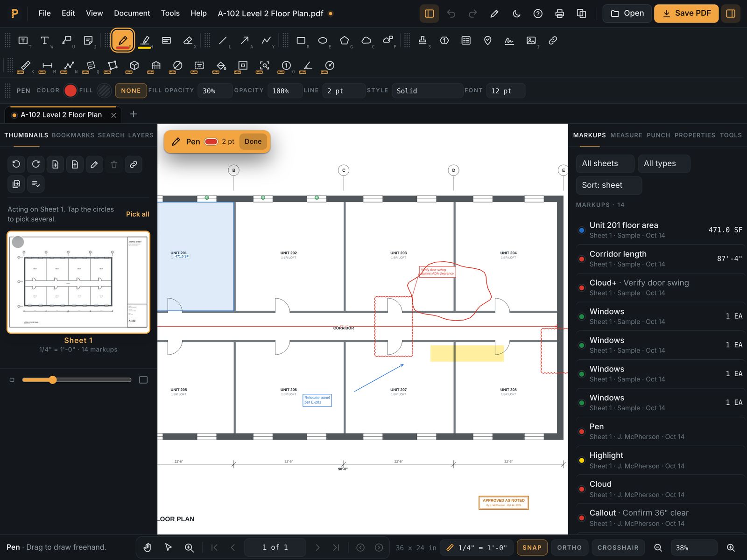
Task: Choose the angle measurement tool
Action: click(x=308, y=66)
